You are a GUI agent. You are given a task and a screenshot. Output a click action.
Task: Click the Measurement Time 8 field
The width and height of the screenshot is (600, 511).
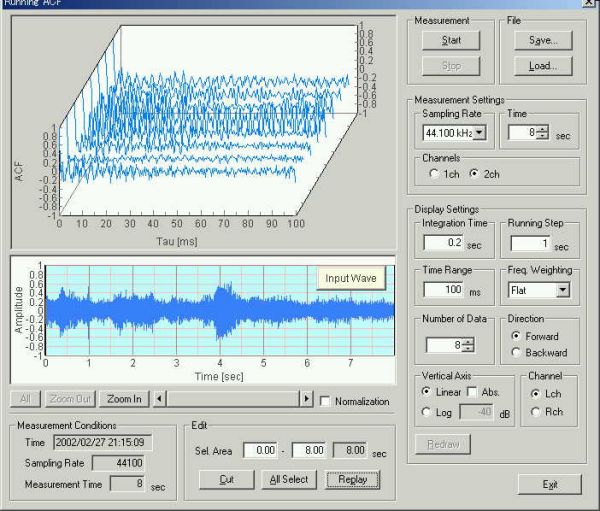(127, 483)
